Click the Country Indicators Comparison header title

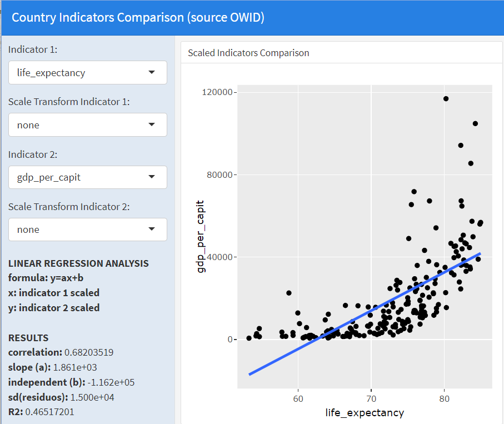tap(138, 17)
